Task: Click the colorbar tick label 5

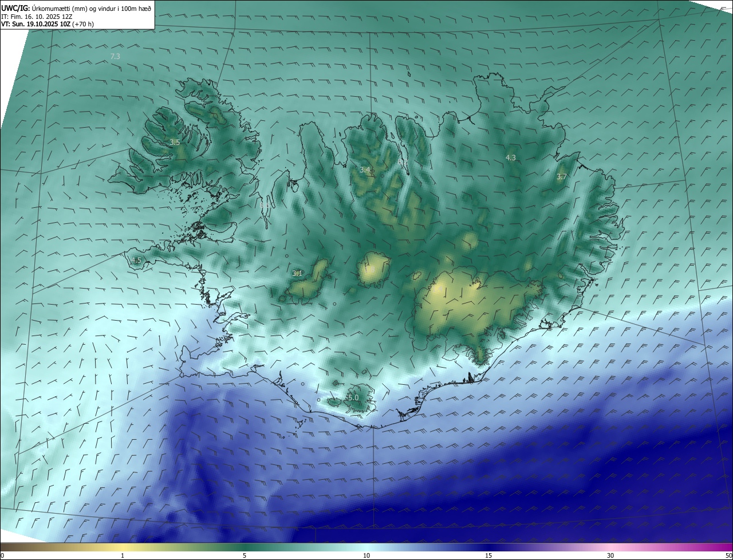Action: pos(245,555)
